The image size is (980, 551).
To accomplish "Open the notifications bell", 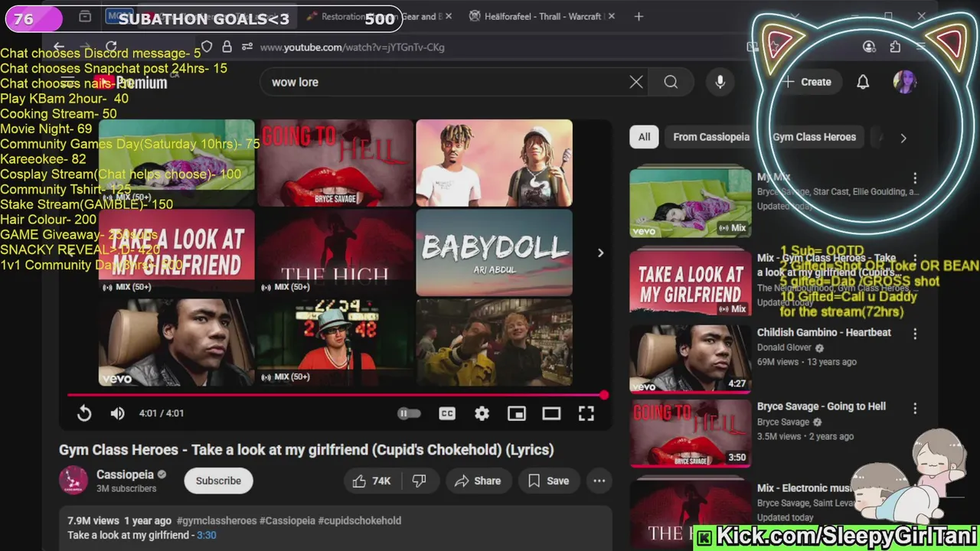I will [x=863, y=82].
